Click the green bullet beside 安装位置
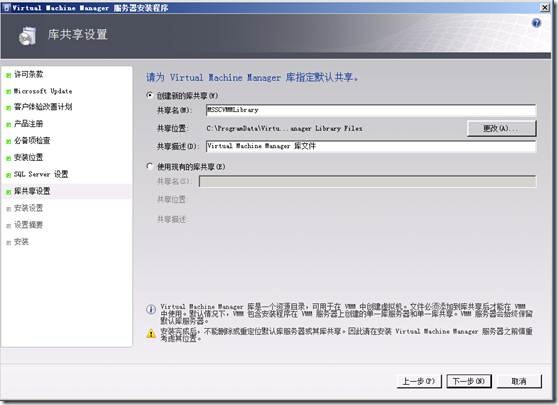Viewport: 558px width, 405px height. click(9, 158)
